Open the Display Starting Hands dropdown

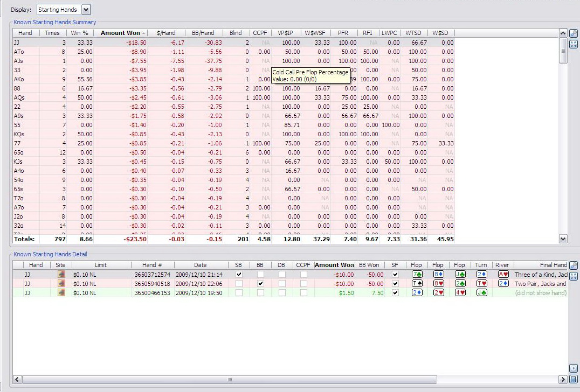click(x=86, y=10)
